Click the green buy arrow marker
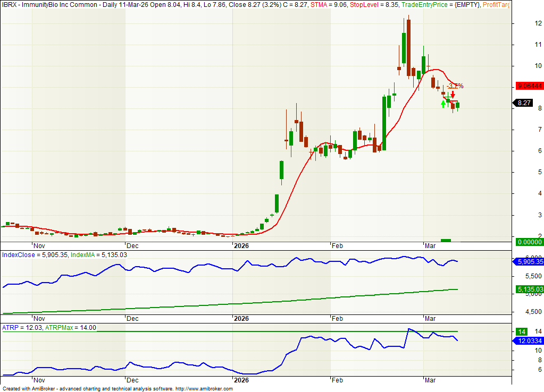This screenshot has height=392, width=544. pos(443,104)
